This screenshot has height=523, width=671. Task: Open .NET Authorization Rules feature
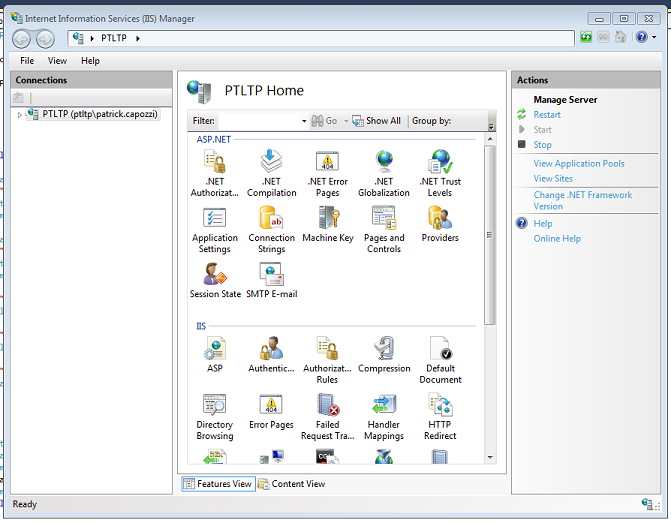(214, 173)
